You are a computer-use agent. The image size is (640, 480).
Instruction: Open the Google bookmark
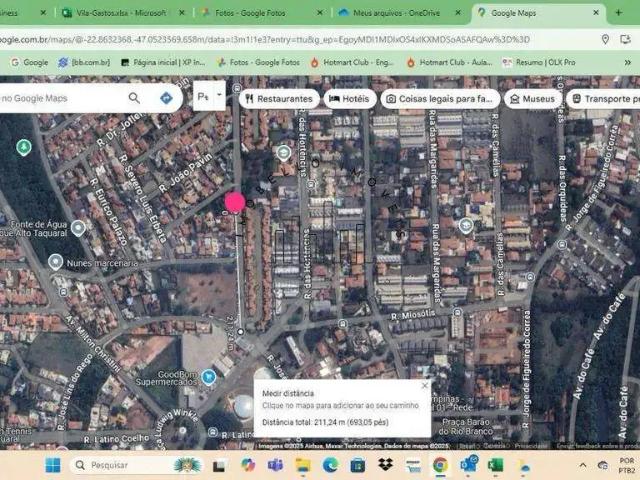point(29,62)
